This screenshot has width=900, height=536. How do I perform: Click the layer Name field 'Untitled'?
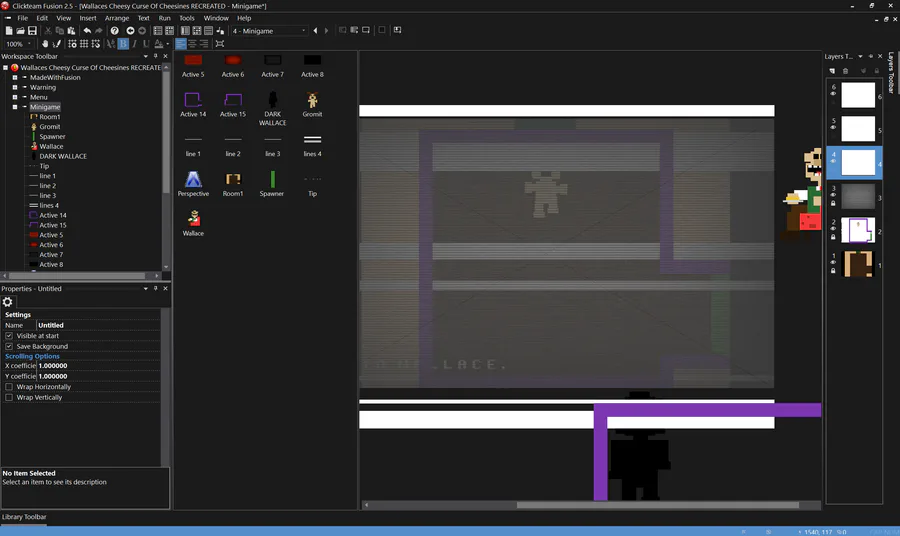tap(99, 325)
